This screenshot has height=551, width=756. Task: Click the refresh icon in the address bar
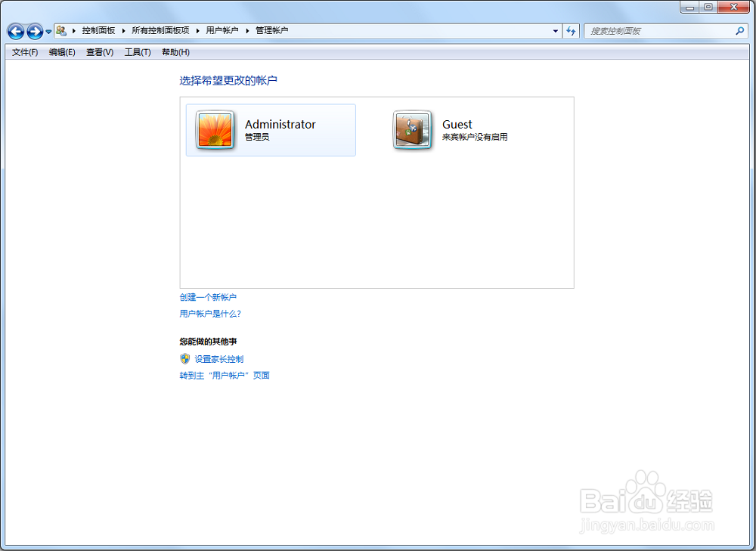571,30
